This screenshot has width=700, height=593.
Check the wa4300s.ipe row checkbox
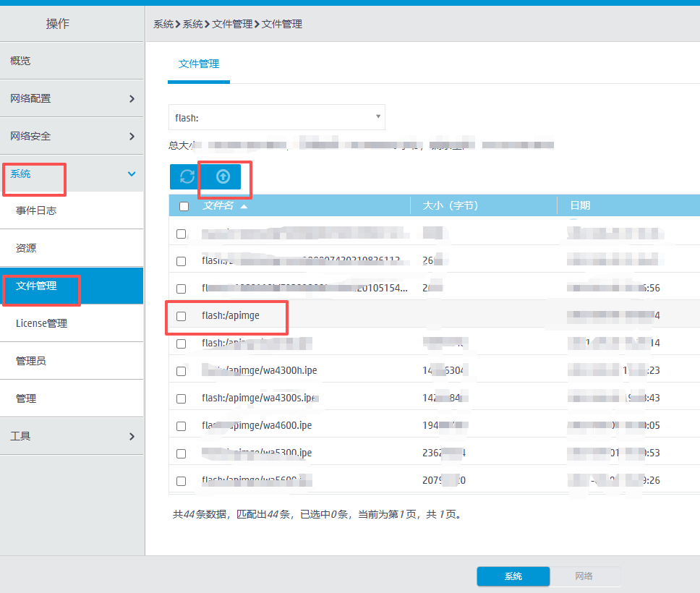[182, 398]
